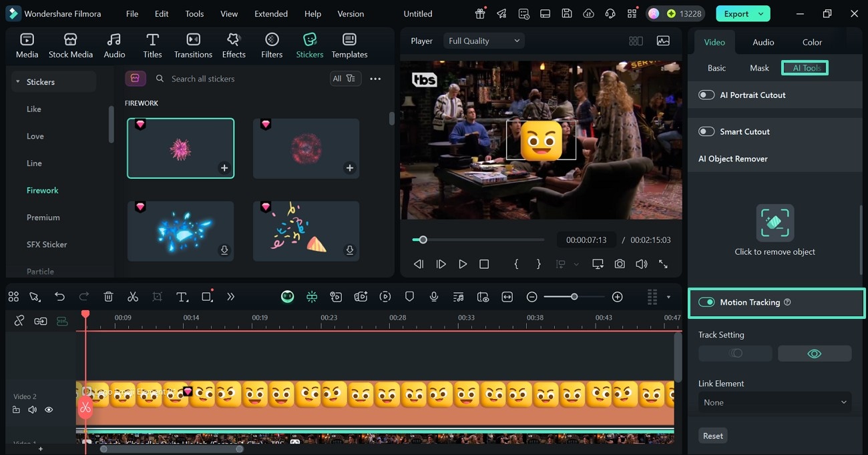Click the Undo icon in the toolbar

(60, 296)
